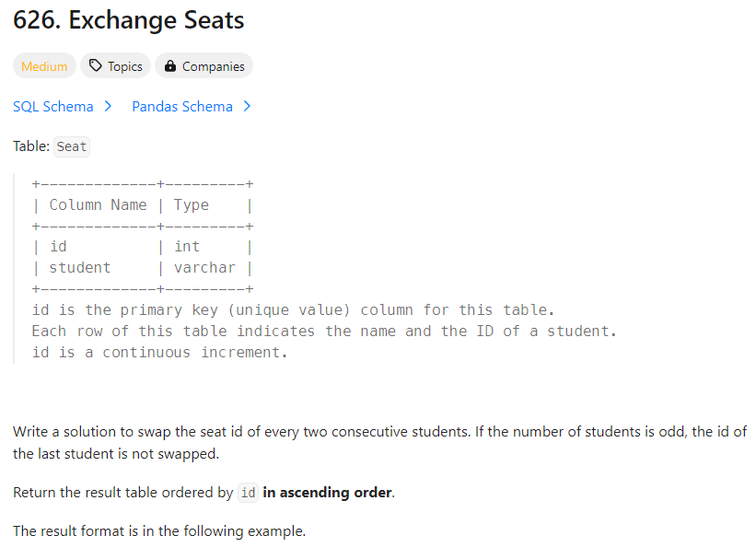Image resolution: width=756 pixels, height=559 pixels.
Task: Expand the chevron next to Pandas Schema
Action: point(247,107)
